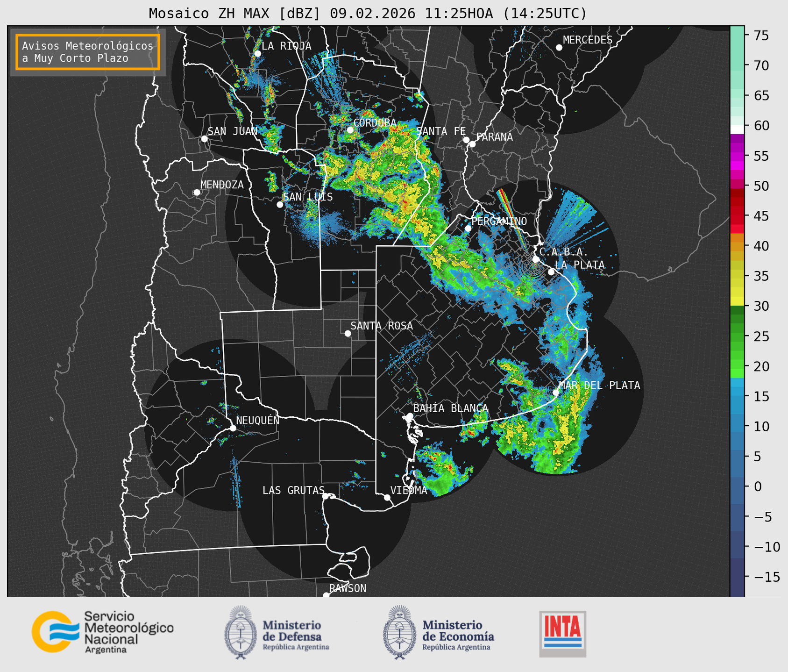Click the SAN JUAN city marker dot
This screenshot has width=788, height=672.
[204, 139]
